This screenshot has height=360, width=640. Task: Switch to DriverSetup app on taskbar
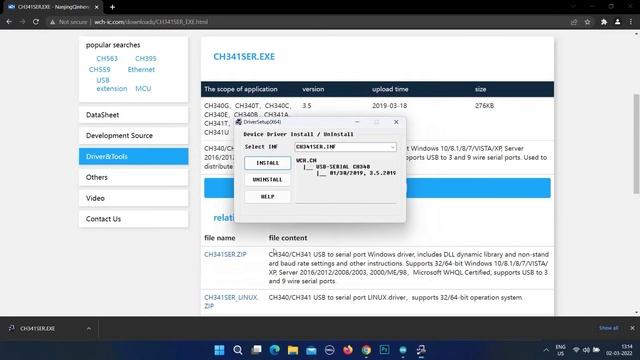(x=421, y=350)
